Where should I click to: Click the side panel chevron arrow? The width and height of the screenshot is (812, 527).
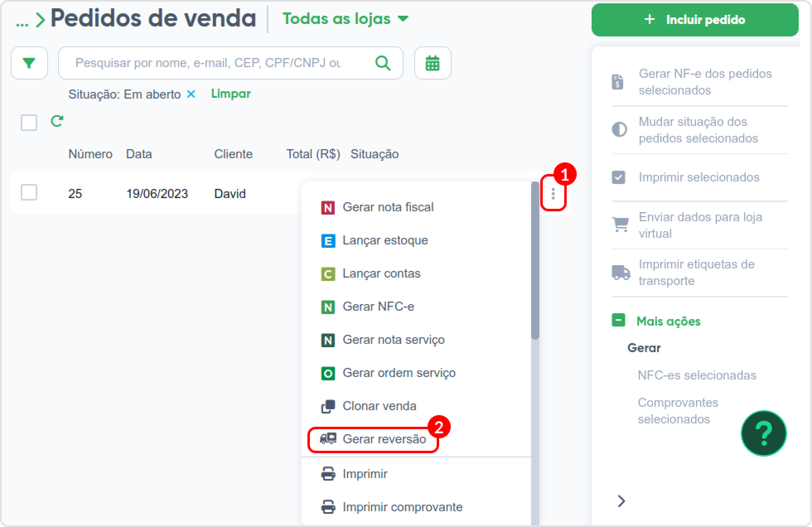tap(621, 501)
